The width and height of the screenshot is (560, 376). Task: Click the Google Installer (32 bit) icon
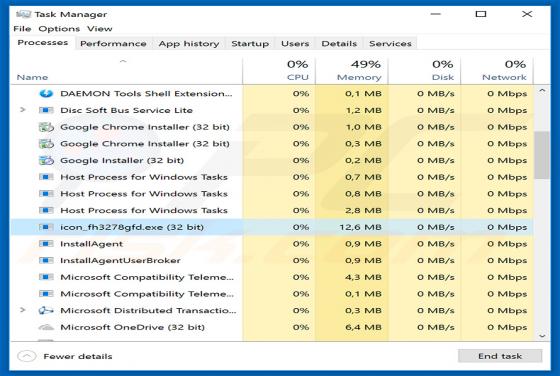tap(46, 160)
